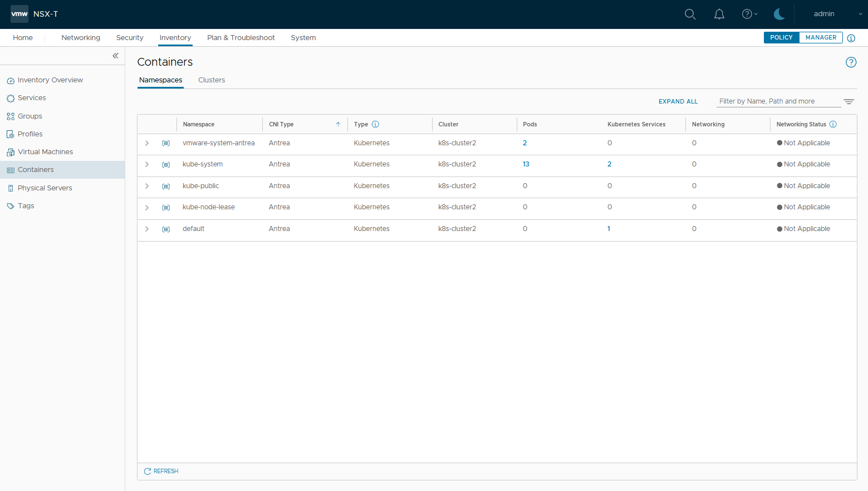Sort by Namespace column header
This screenshot has width=868, height=491.
click(199, 124)
